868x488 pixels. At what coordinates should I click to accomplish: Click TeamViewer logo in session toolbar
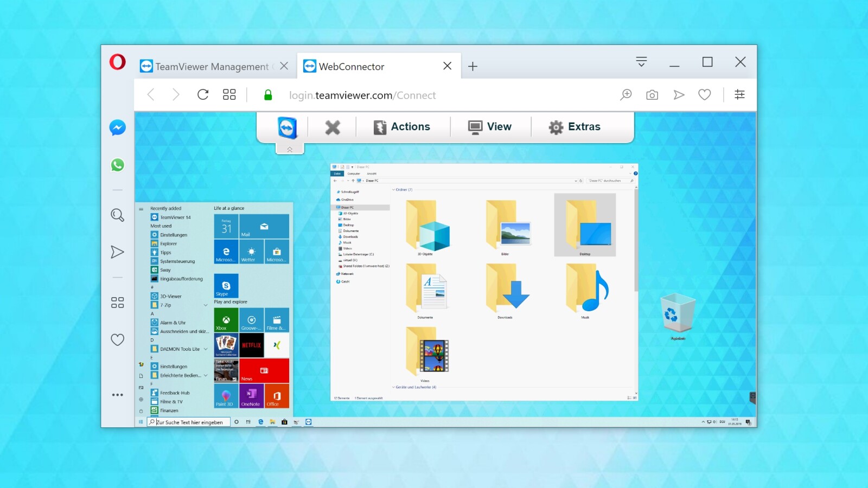pos(288,128)
